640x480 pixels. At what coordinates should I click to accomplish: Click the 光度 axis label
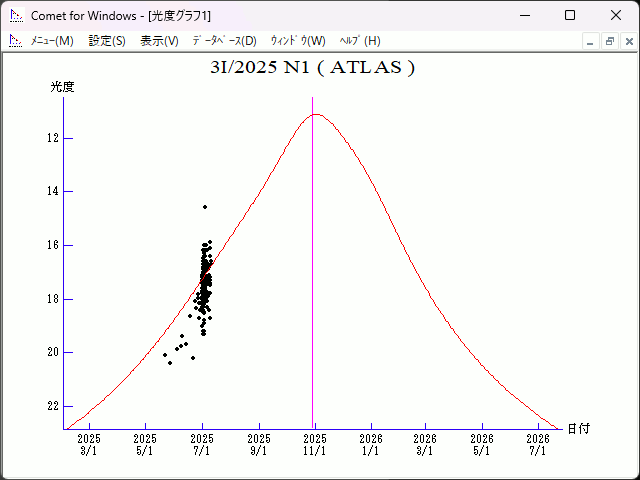pos(62,87)
